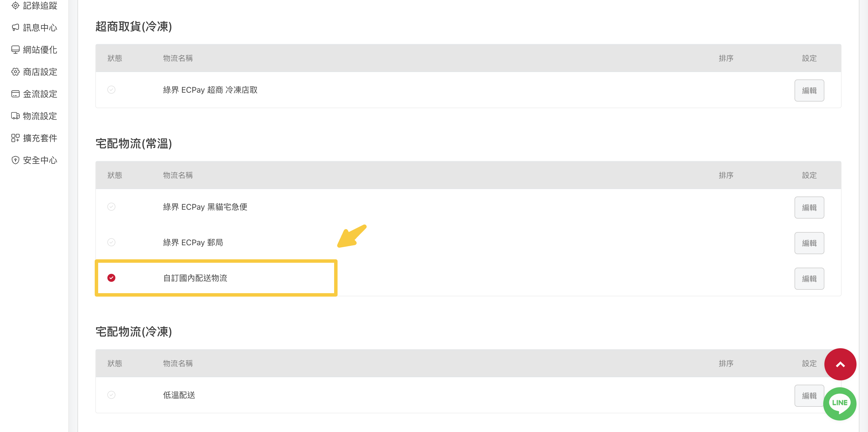The image size is (868, 432).
Task: Toggle status for 綠界 ECPay 超商 冷凍店取
Action: pos(111,89)
